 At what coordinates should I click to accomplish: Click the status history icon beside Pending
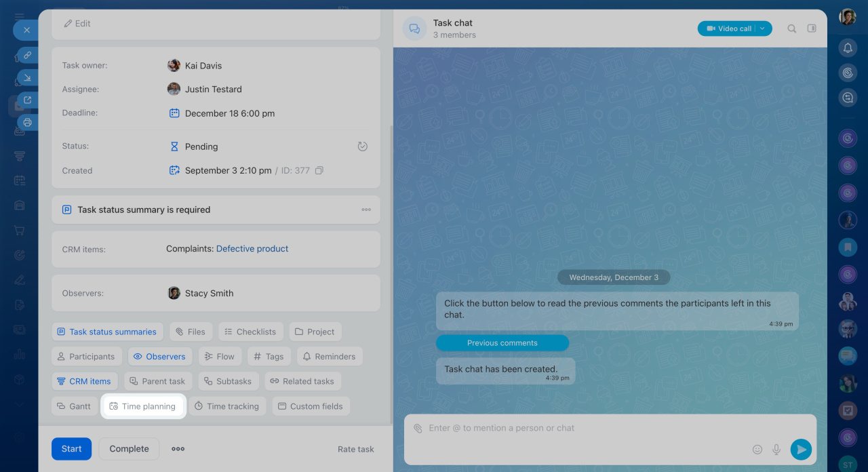[363, 146]
